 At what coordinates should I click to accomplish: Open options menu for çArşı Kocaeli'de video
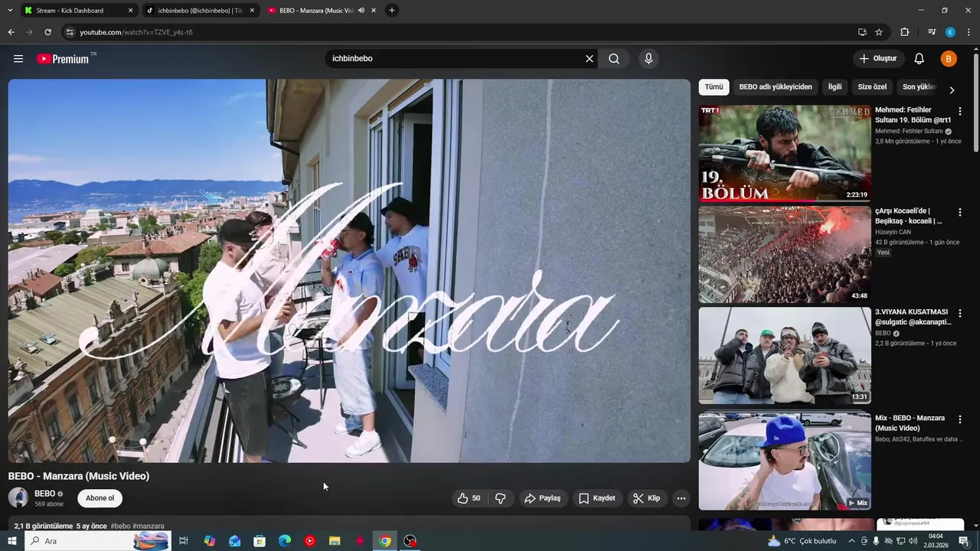960,213
